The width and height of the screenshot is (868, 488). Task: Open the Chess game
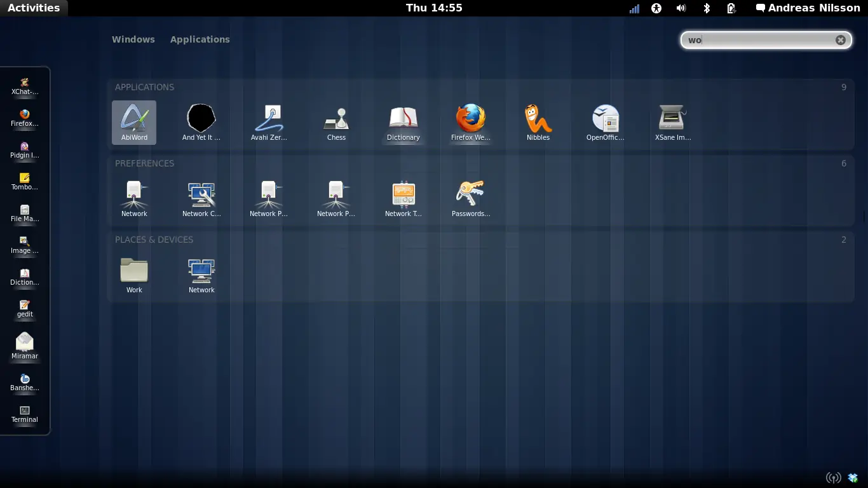click(336, 122)
